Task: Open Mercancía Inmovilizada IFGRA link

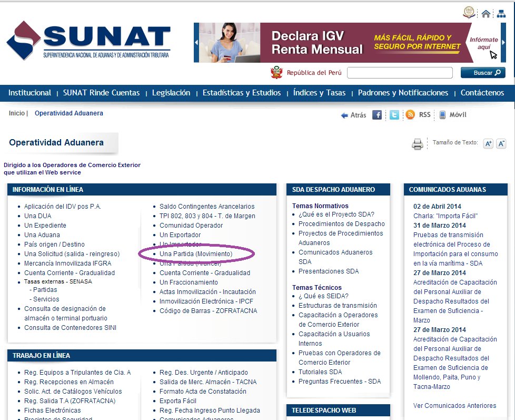Action: pyautogui.click(x=67, y=263)
